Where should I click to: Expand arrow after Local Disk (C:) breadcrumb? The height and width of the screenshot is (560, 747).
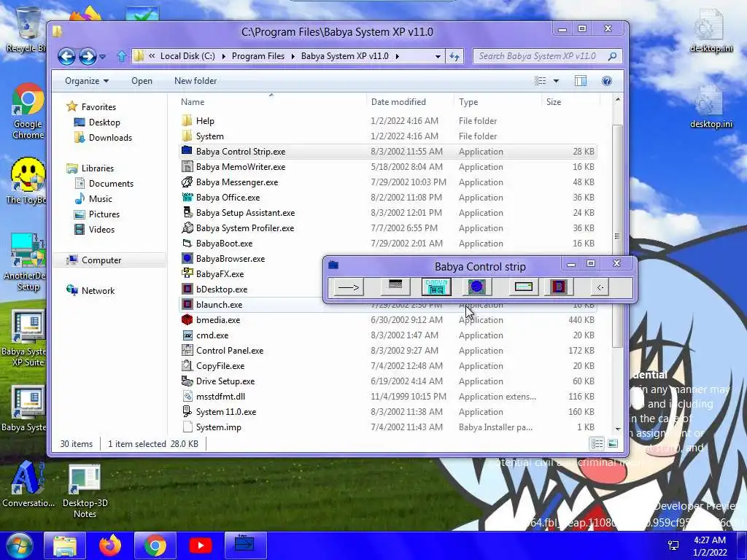223,56
